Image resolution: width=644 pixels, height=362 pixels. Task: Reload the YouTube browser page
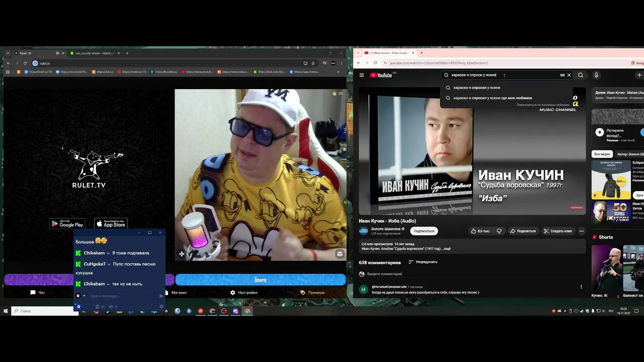click(x=375, y=63)
